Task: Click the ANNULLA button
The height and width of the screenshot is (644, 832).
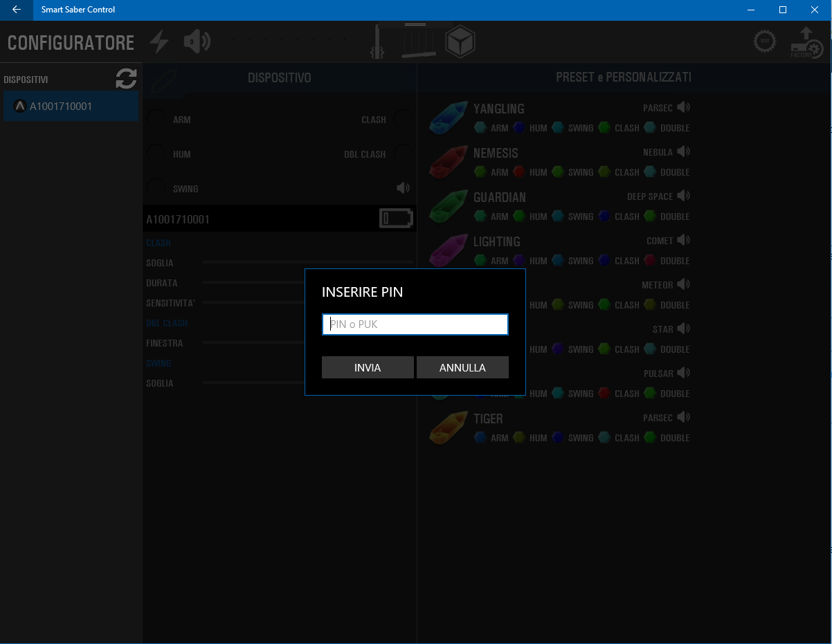Action: coord(462,367)
